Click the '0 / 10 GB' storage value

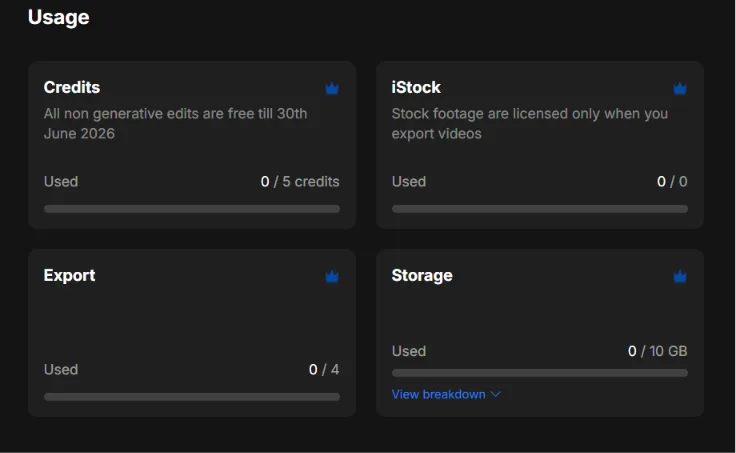point(658,351)
